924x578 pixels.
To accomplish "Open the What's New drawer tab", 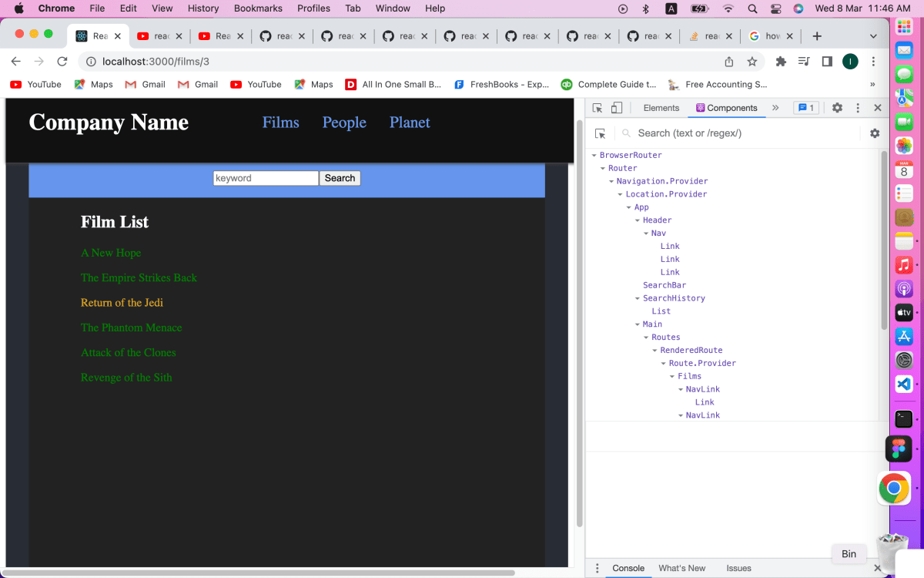I will tap(681, 568).
